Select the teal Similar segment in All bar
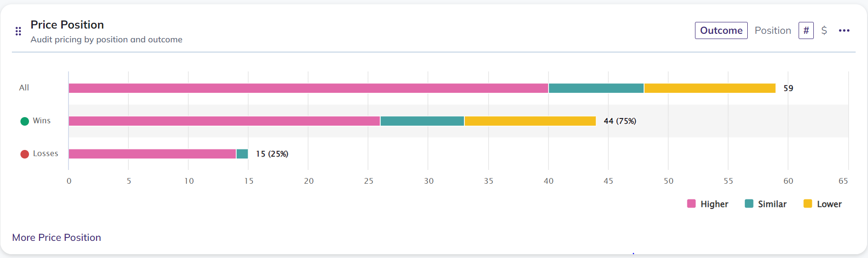868x258 pixels. point(596,88)
